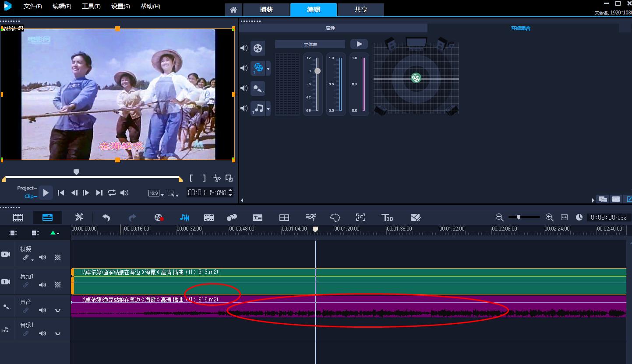632x364 pixels.
Task: Open the 设置(S) menu
Action: pyautogui.click(x=120, y=7)
